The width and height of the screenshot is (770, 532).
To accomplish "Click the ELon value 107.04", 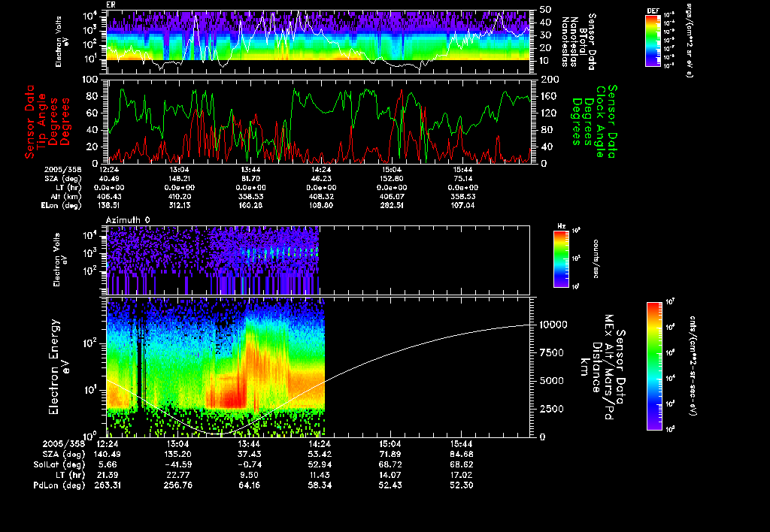I will (462, 206).
